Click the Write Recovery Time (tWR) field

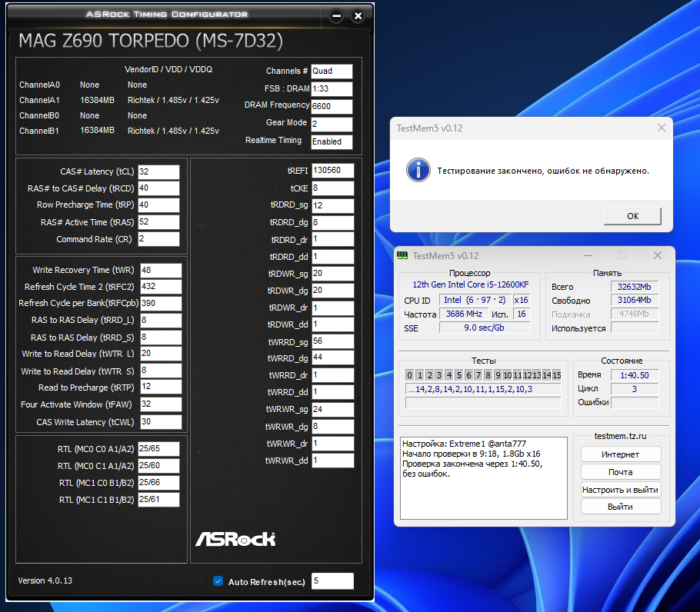161,271
